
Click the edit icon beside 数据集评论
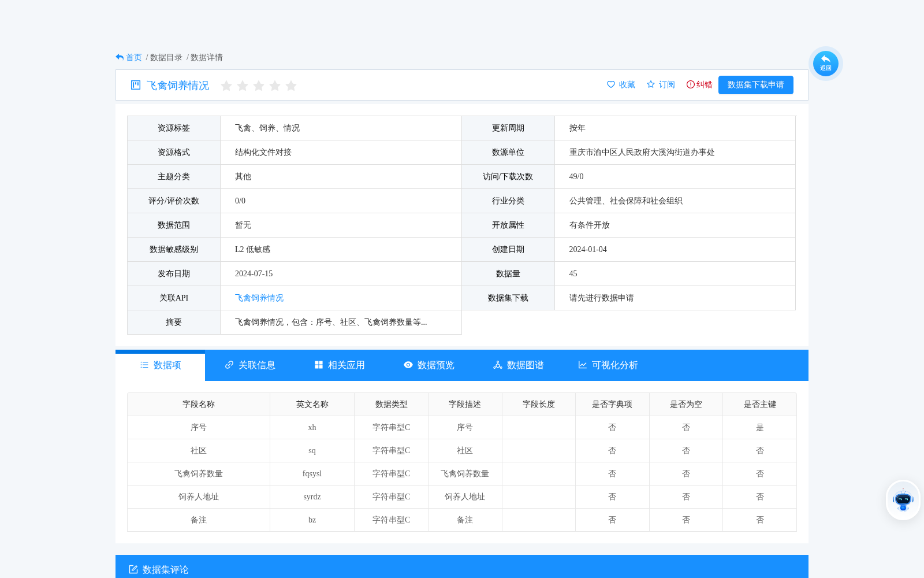tap(133, 569)
